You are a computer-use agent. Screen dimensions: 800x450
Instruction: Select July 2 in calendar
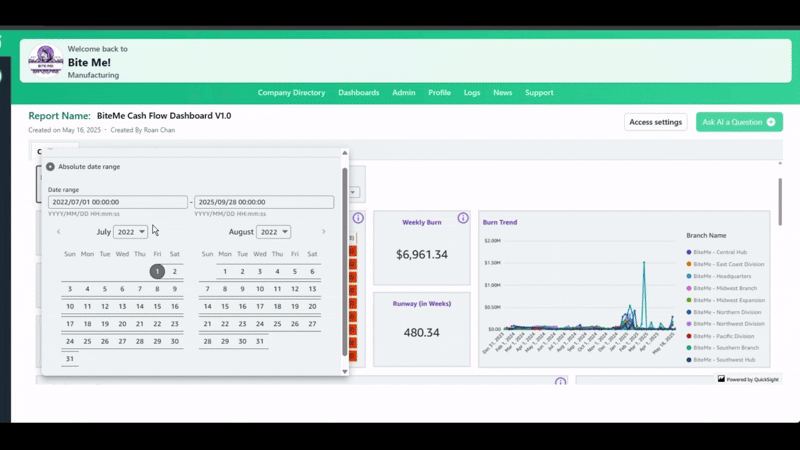click(174, 271)
